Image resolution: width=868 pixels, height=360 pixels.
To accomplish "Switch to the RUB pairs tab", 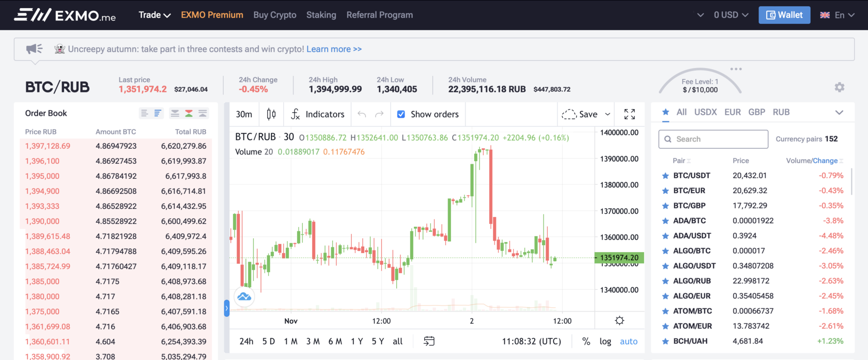I will (781, 112).
